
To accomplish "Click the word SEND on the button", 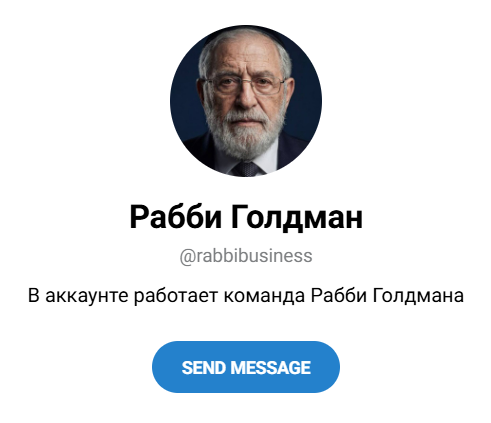I will pos(204,368).
